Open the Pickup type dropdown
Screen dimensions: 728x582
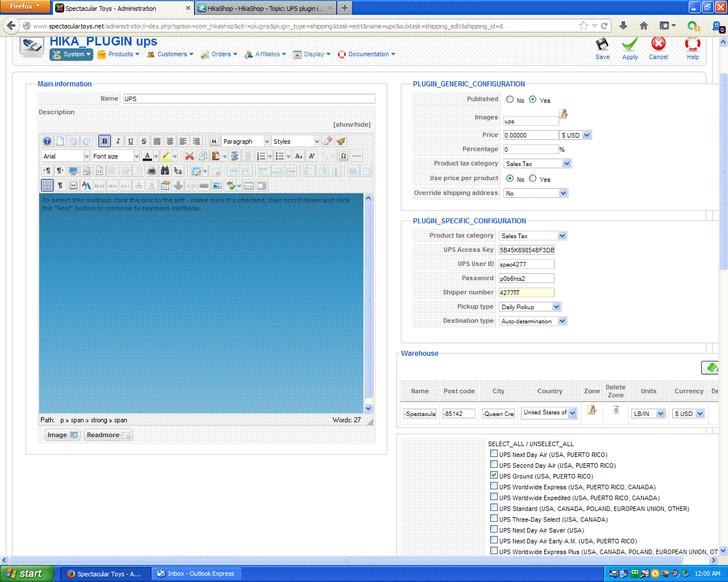530,307
